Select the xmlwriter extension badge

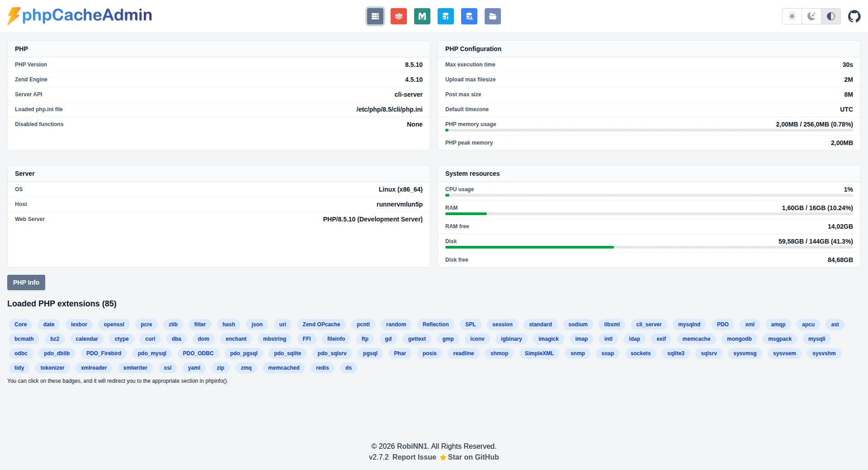tap(135, 368)
